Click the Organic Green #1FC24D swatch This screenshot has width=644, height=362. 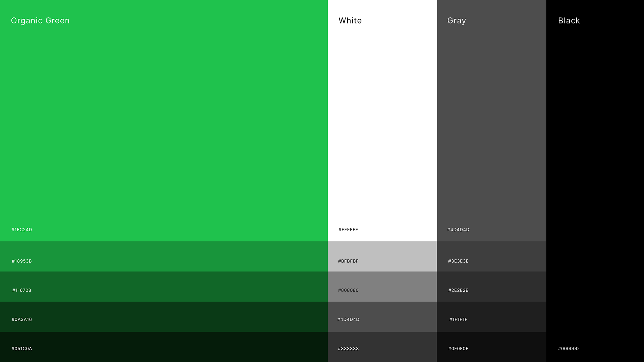[164, 121]
